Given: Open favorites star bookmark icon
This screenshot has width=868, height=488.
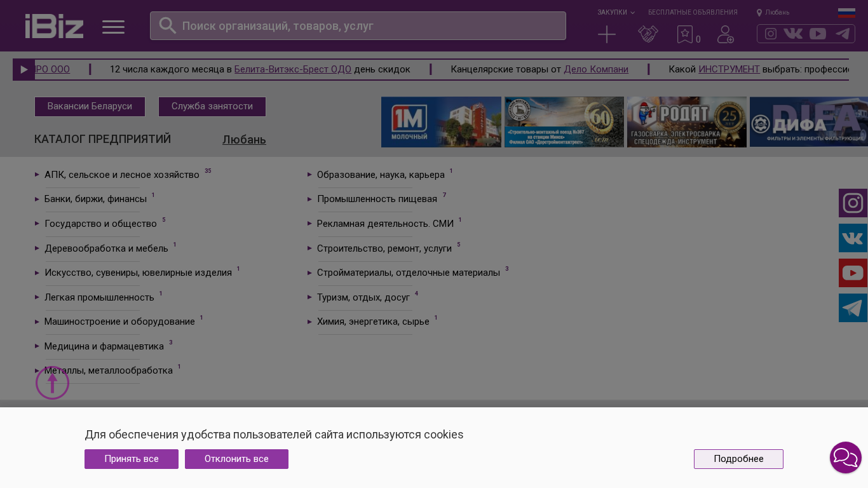Looking at the screenshot, I should 685,34.
